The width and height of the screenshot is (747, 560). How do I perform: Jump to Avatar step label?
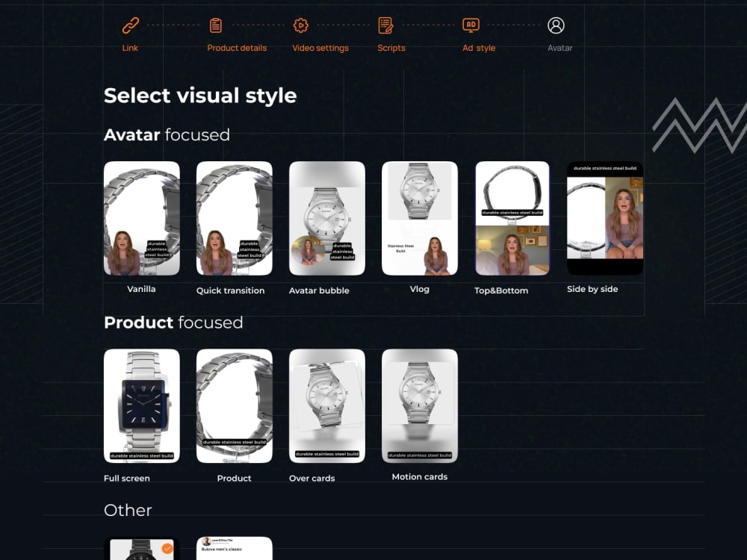[560, 48]
